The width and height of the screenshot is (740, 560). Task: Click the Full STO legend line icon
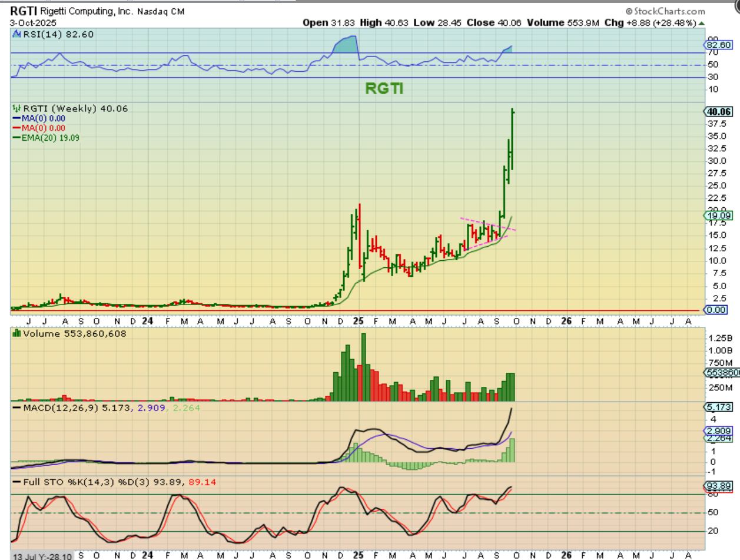[x=16, y=482]
